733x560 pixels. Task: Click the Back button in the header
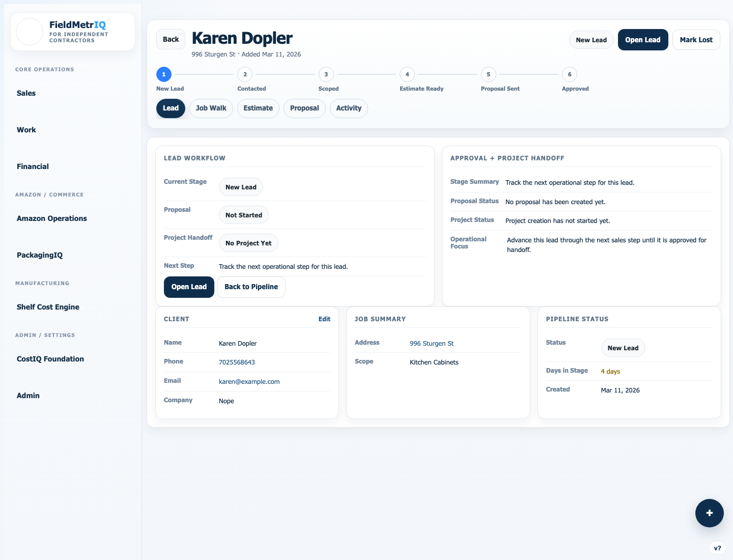click(171, 39)
